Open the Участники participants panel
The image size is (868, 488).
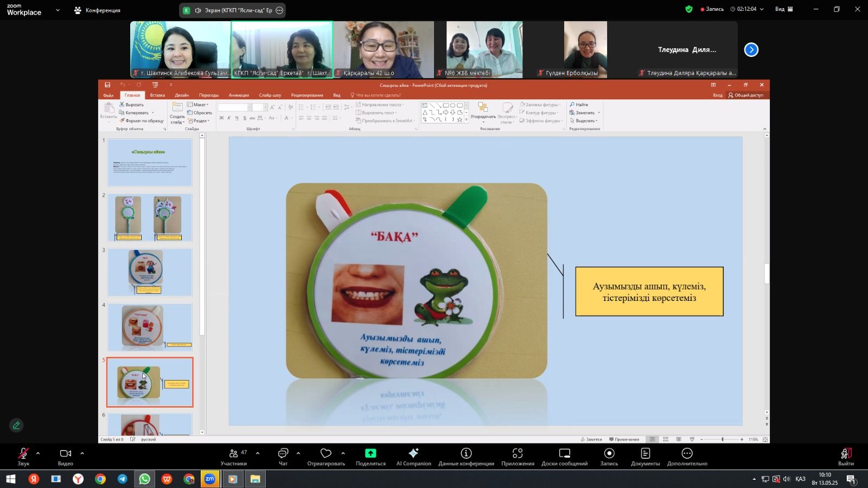pyautogui.click(x=234, y=456)
